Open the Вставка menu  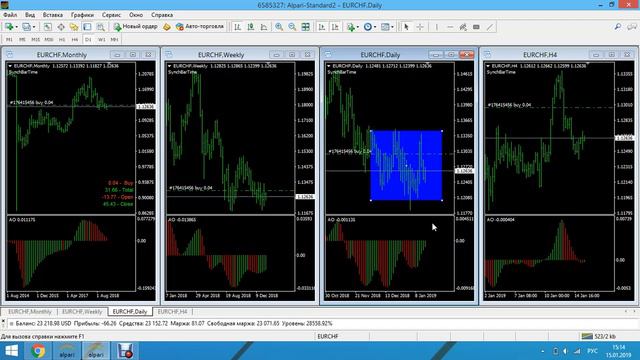(53, 15)
